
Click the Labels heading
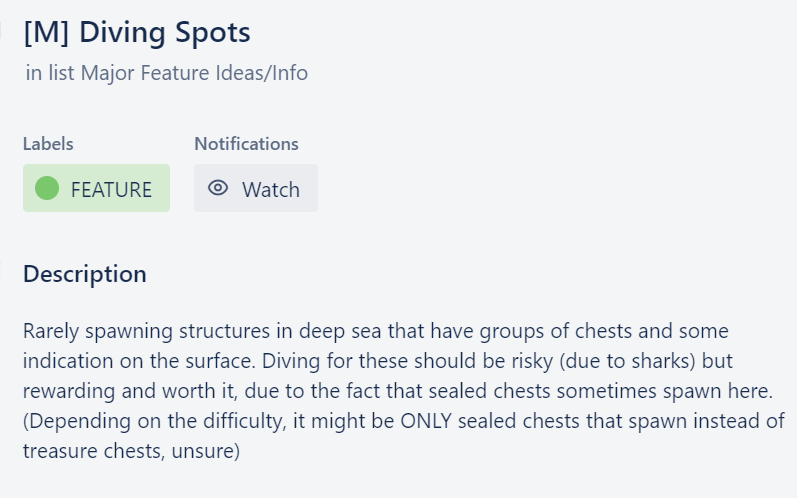tap(48, 144)
